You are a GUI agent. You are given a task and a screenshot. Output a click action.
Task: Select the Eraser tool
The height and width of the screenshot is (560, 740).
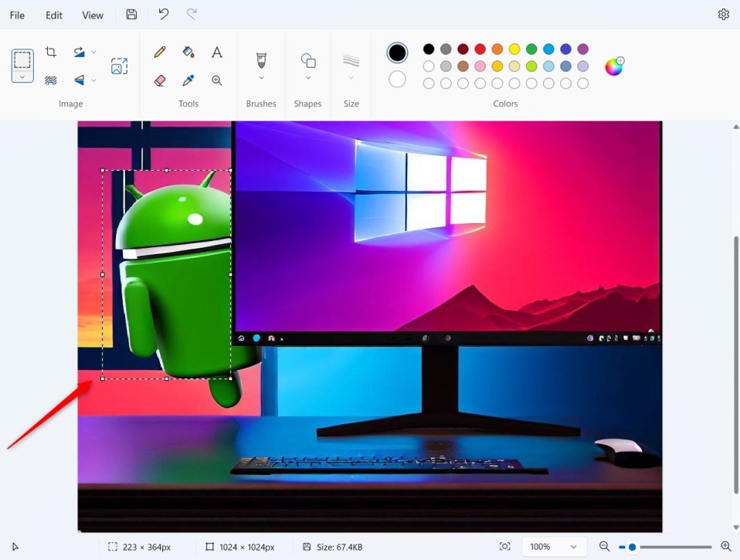point(159,80)
